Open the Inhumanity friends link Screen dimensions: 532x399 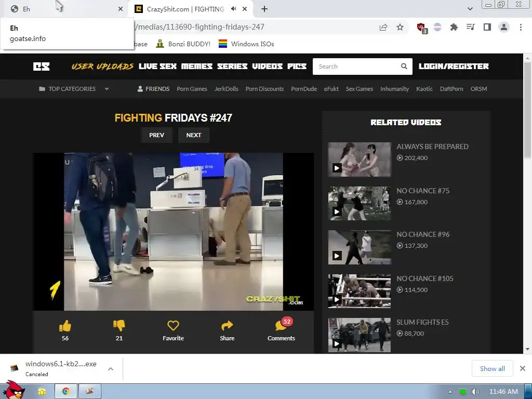point(395,89)
